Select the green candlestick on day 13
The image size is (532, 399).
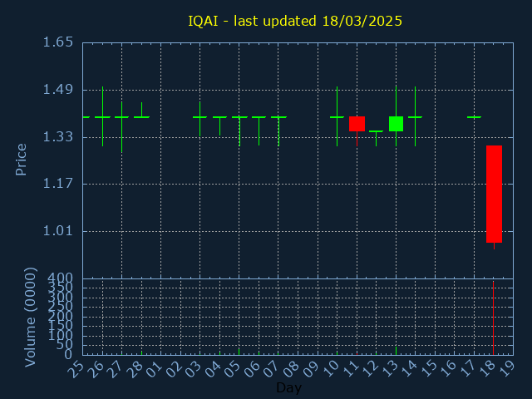tap(396, 124)
